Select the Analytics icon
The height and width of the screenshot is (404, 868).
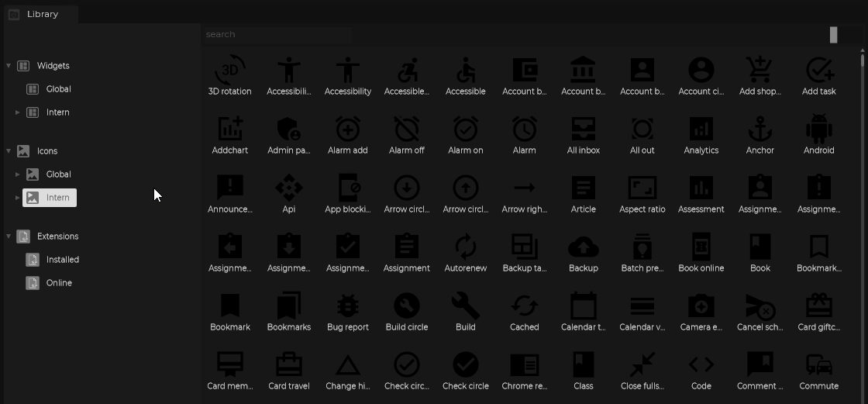click(x=701, y=130)
